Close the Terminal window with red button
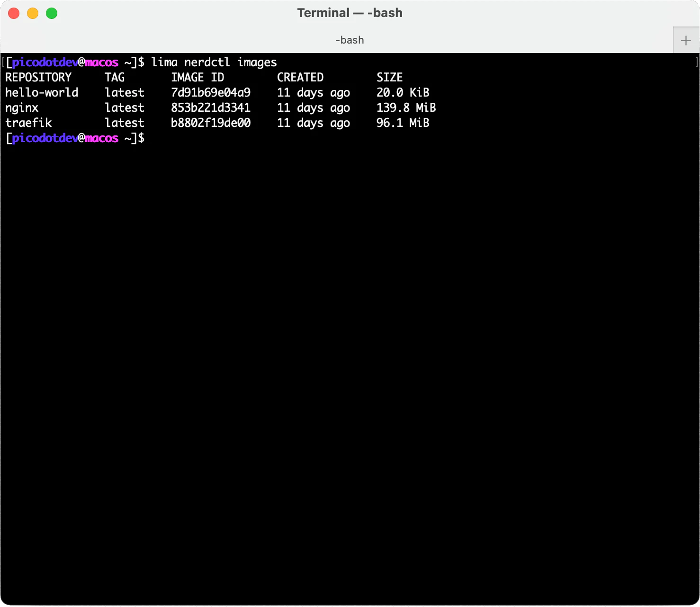 click(14, 13)
